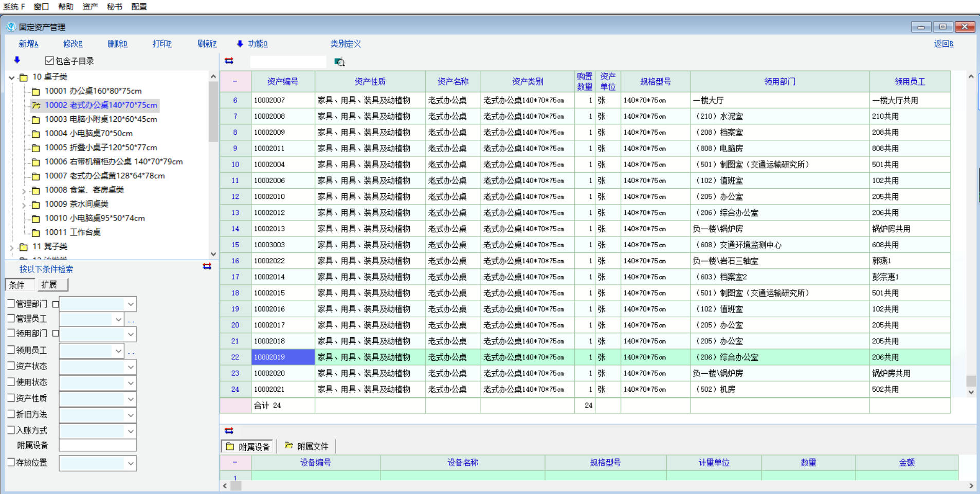Open the 资产 menu
Screen dimensions: 980x494
tap(90, 7)
